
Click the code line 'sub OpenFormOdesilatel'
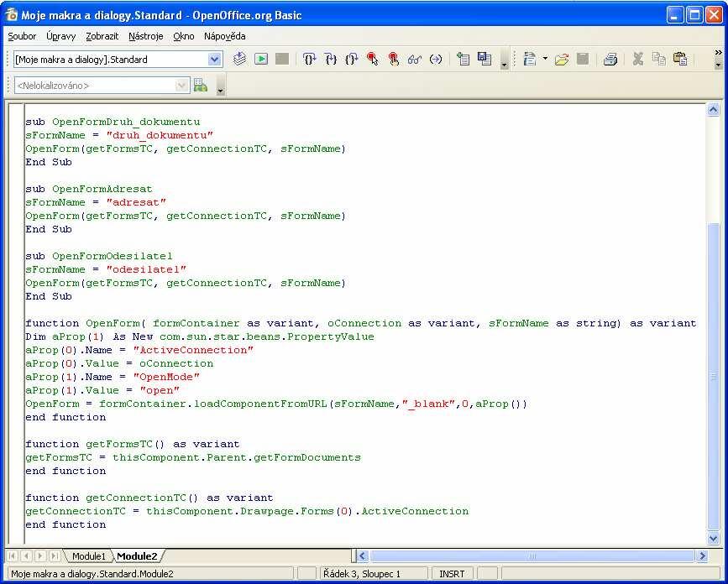point(99,256)
